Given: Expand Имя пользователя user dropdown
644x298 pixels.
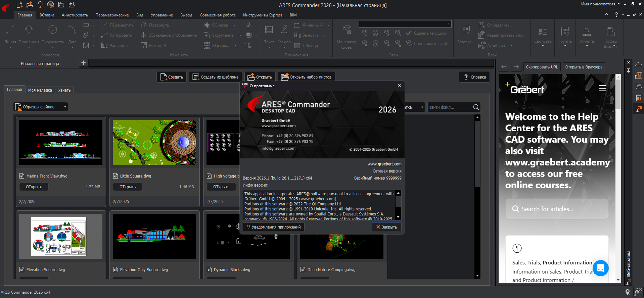Looking at the screenshot, I should coord(618,4).
